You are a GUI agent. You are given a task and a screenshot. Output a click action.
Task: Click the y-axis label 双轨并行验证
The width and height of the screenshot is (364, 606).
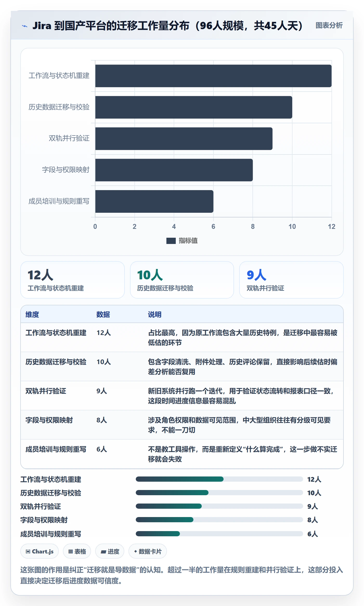click(x=69, y=138)
